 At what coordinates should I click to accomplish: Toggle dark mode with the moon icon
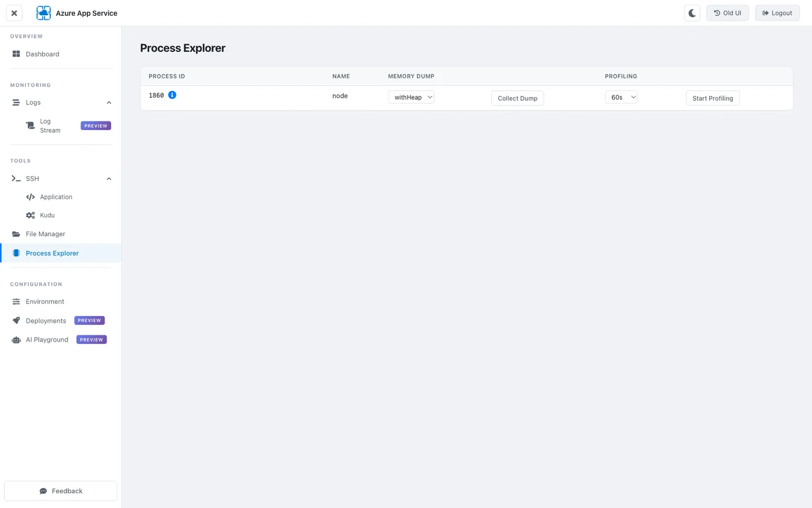692,13
